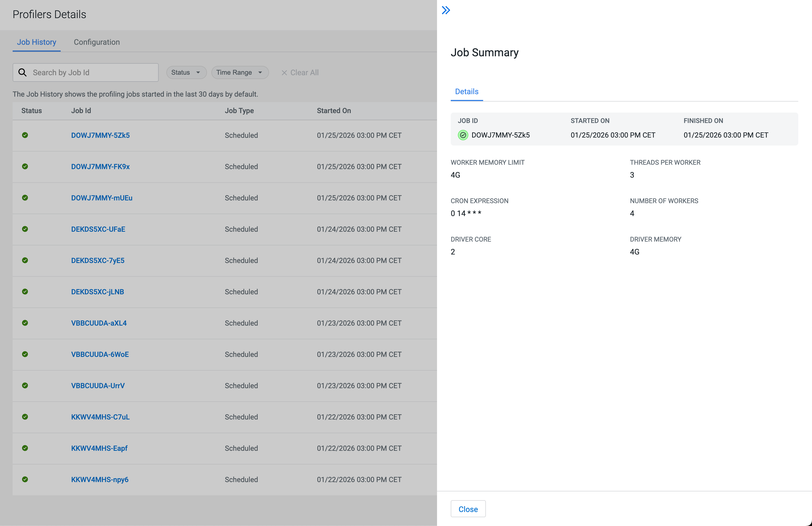Open the job link DOWJ7MMY-mUEu
Image resolution: width=812 pixels, height=526 pixels.
(101, 198)
